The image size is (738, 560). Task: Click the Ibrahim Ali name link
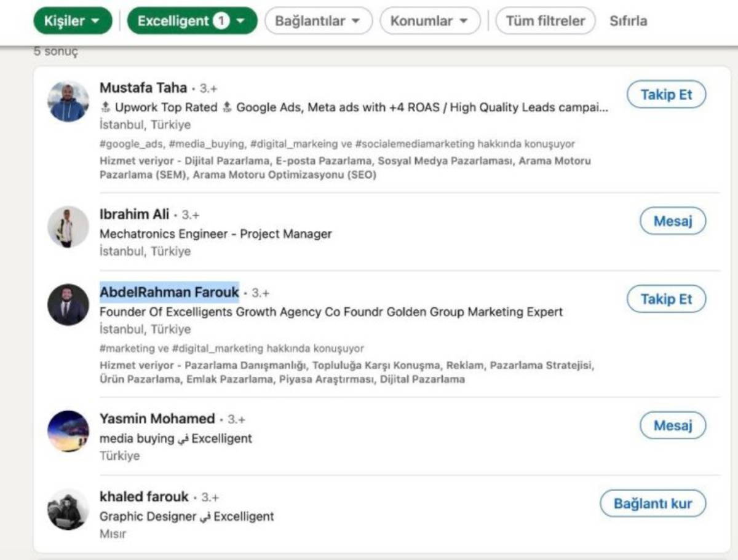click(x=134, y=215)
